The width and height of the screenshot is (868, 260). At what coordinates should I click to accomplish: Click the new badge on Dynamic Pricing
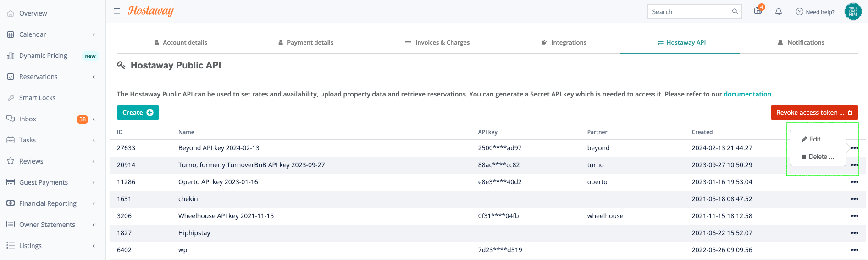(90, 56)
